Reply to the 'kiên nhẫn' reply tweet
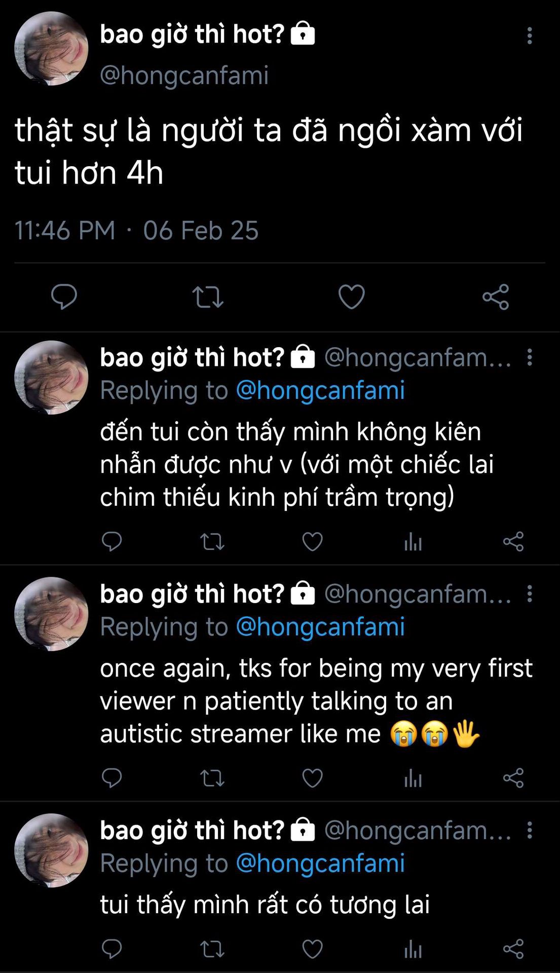The width and height of the screenshot is (560, 973). pyautogui.click(x=111, y=542)
